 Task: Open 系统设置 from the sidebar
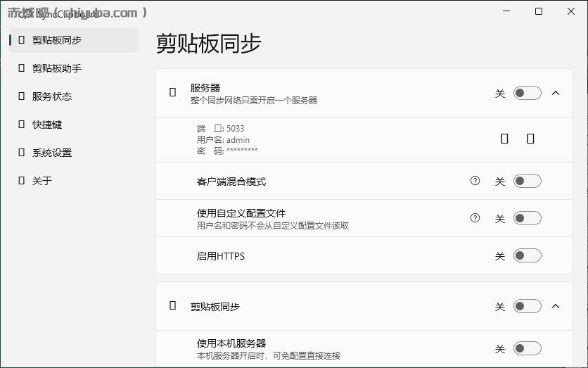pyautogui.click(x=73, y=152)
